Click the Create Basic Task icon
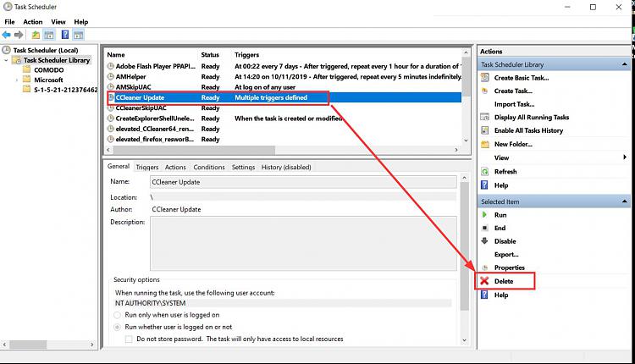Screen dimensions: 635x364 485,77
